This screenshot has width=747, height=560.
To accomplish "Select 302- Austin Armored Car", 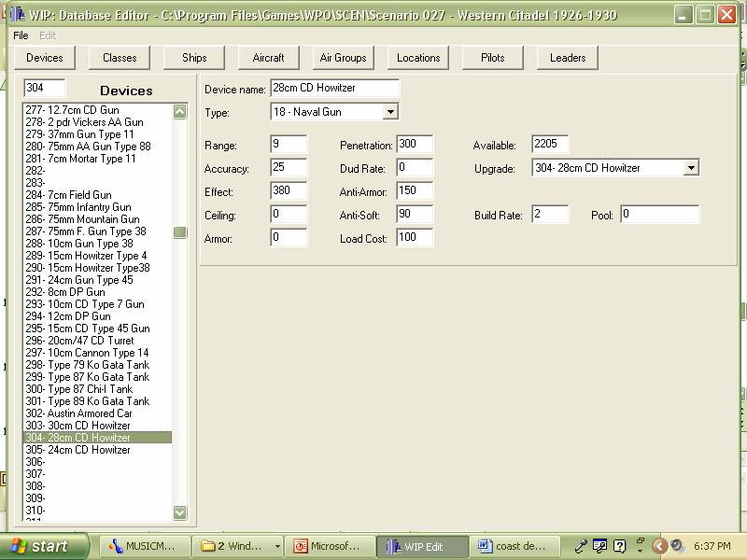I will click(x=97, y=413).
